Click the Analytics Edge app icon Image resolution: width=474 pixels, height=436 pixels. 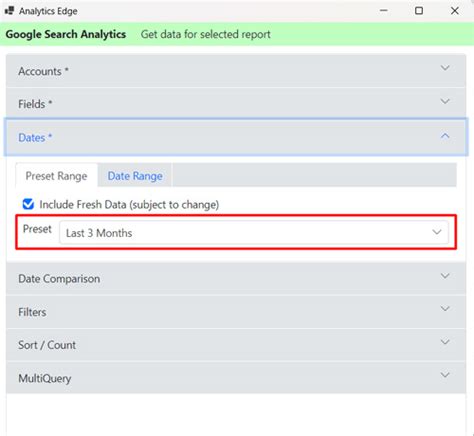click(x=9, y=11)
